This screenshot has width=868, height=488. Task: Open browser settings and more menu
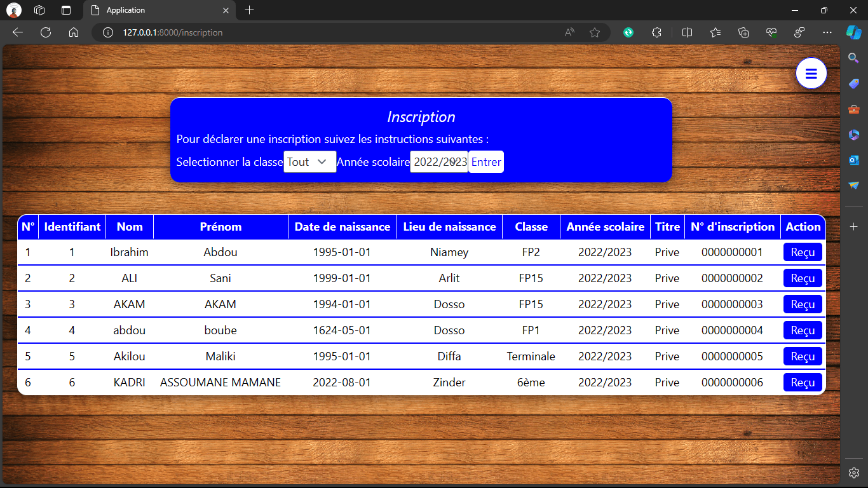pyautogui.click(x=827, y=32)
